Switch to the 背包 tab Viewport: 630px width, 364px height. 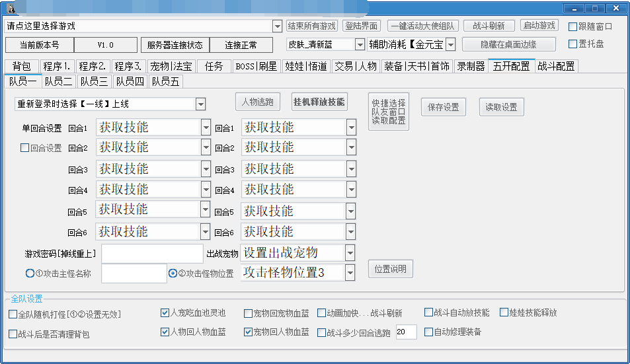(21, 66)
